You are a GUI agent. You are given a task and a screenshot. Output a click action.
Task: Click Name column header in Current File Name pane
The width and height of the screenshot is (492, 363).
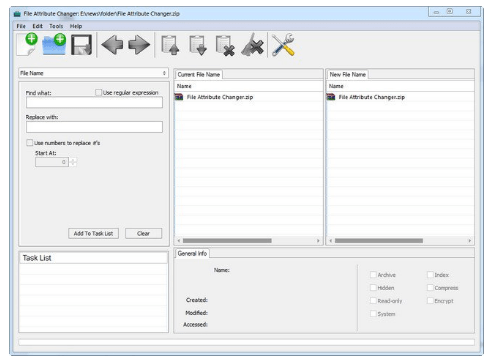(x=249, y=86)
